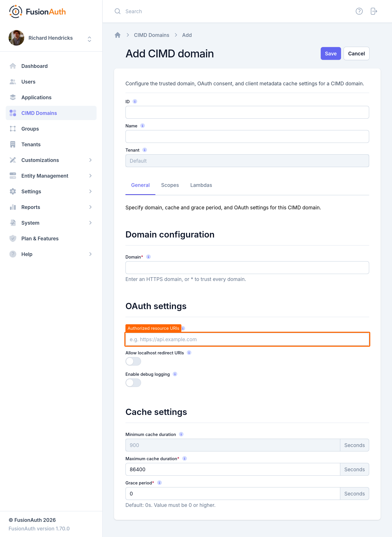This screenshot has height=537, width=392.
Task: Click the Name input field
Action: (x=247, y=136)
